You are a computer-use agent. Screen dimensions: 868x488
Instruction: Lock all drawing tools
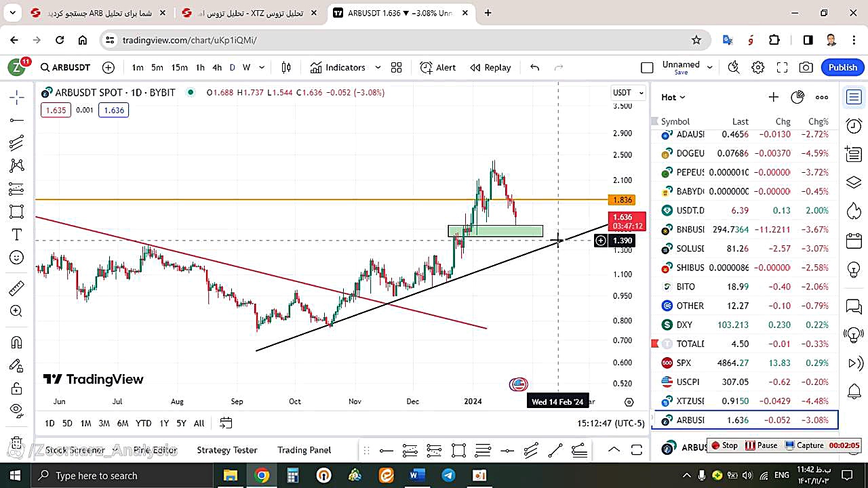coord(17,388)
